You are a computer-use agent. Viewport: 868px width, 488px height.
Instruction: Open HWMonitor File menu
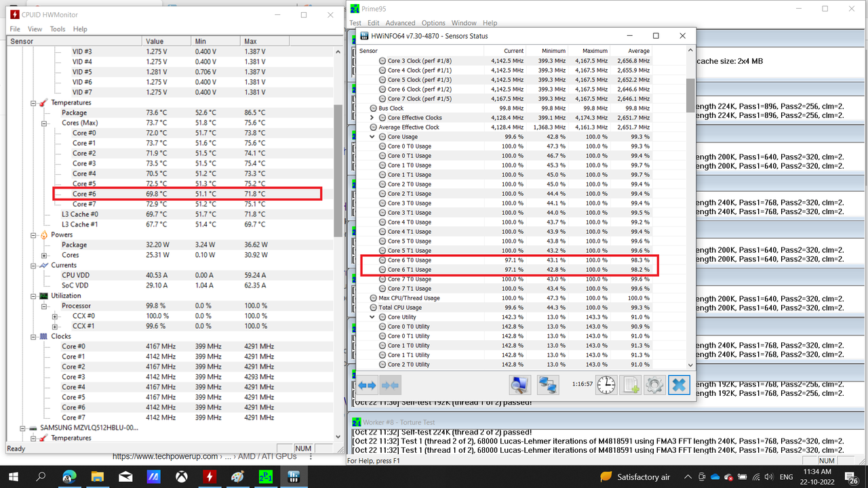[x=15, y=29]
